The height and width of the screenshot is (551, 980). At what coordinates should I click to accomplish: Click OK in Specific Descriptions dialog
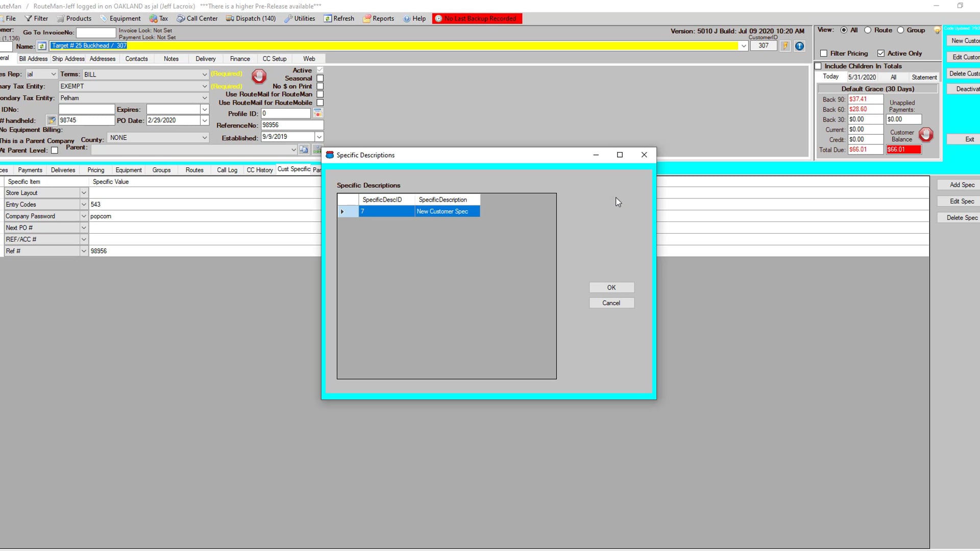click(611, 288)
